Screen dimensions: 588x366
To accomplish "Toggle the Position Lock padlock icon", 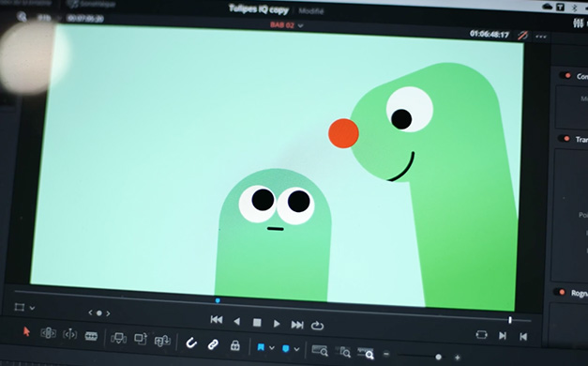I will (x=235, y=345).
